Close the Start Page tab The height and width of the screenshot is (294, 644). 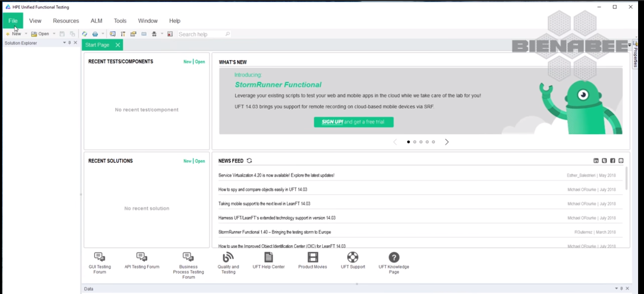click(118, 45)
